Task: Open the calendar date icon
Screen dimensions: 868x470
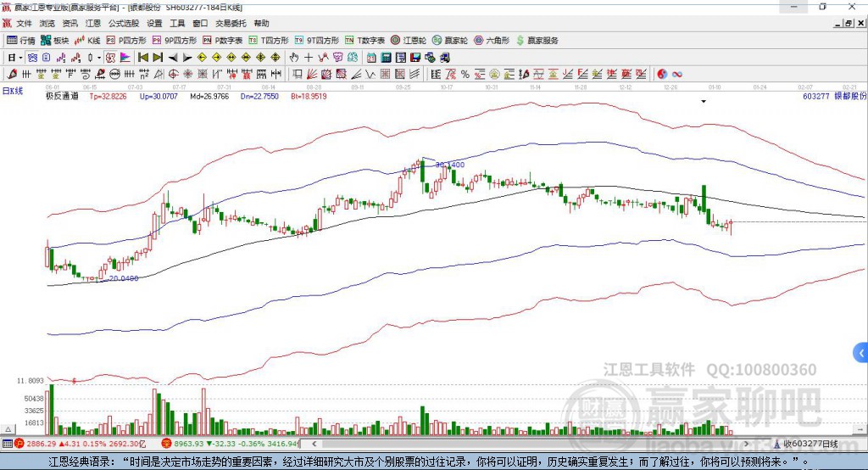Action: (x=371, y=58)
